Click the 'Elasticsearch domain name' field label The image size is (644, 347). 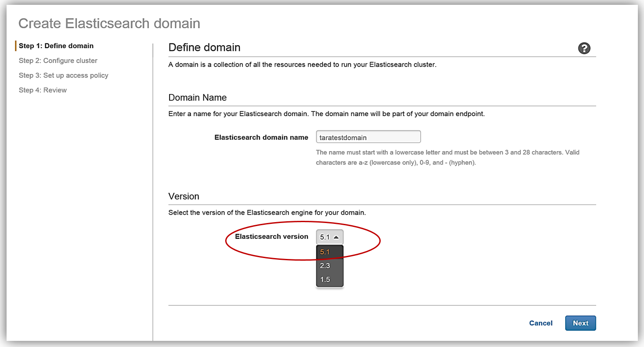261,137
